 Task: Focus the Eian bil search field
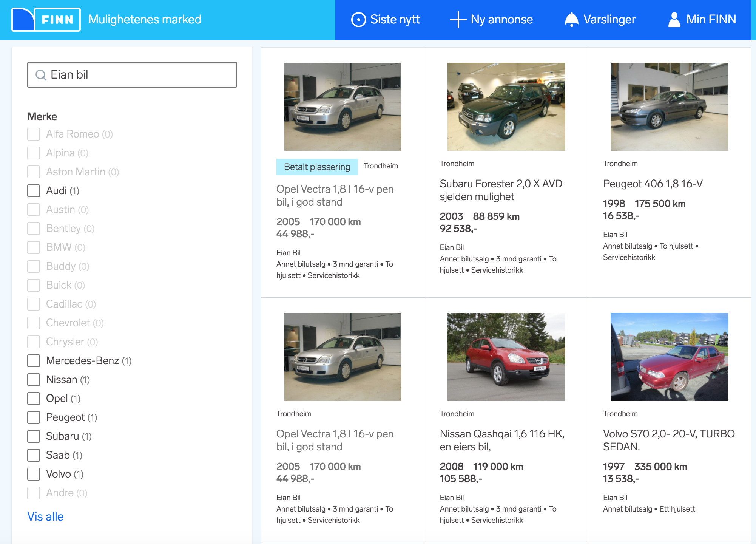point(132,75)
